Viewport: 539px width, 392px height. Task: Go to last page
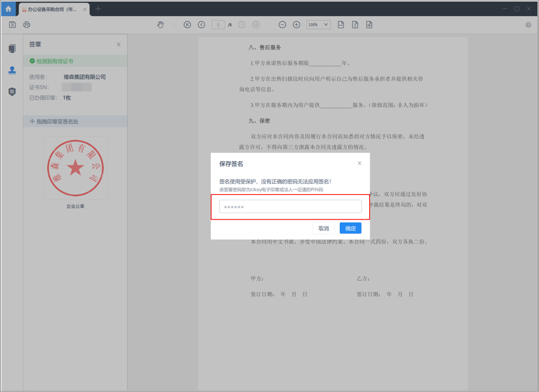(256, 25)
